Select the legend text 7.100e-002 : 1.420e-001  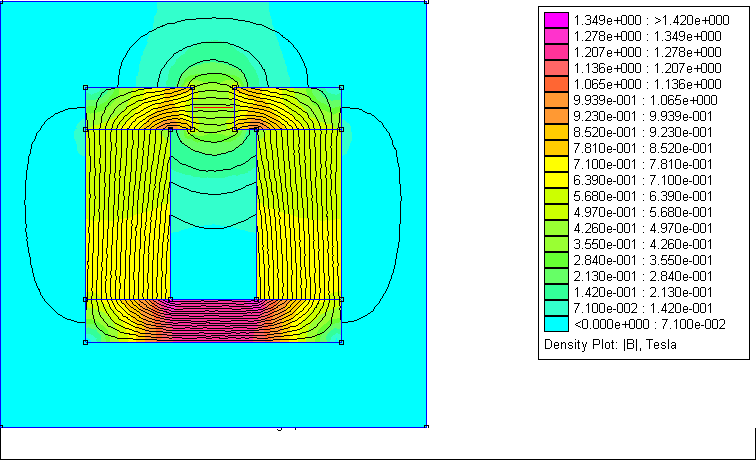click(x=643, y=308)
